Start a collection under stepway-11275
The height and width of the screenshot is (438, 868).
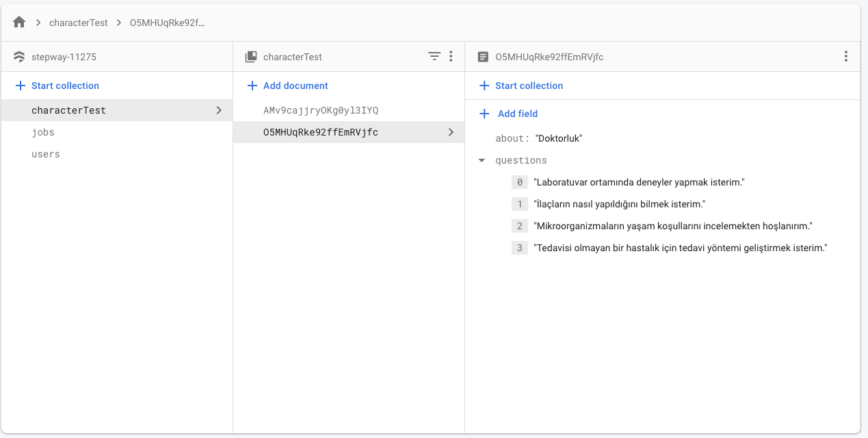click(57, 86)
